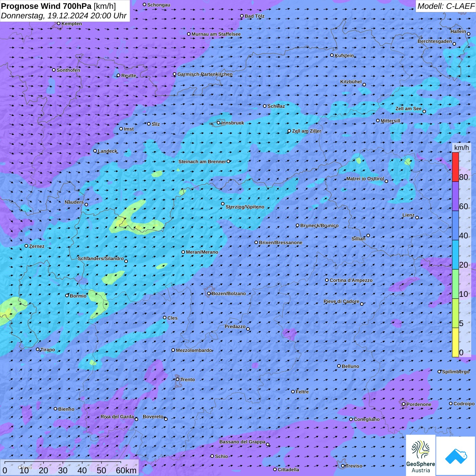Click the Steinach am Brenner label
The image size is (476, 476).
pyautogui.click(x=202, y=161)
